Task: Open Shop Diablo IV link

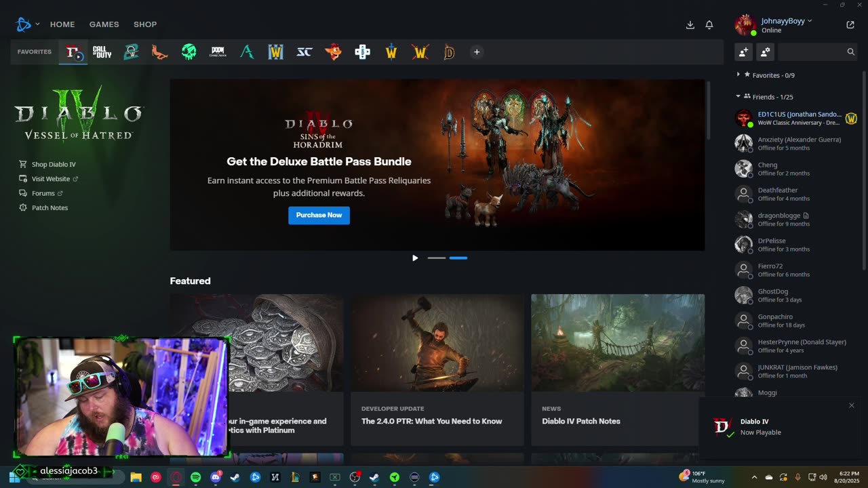Action: tap(47, 165)
